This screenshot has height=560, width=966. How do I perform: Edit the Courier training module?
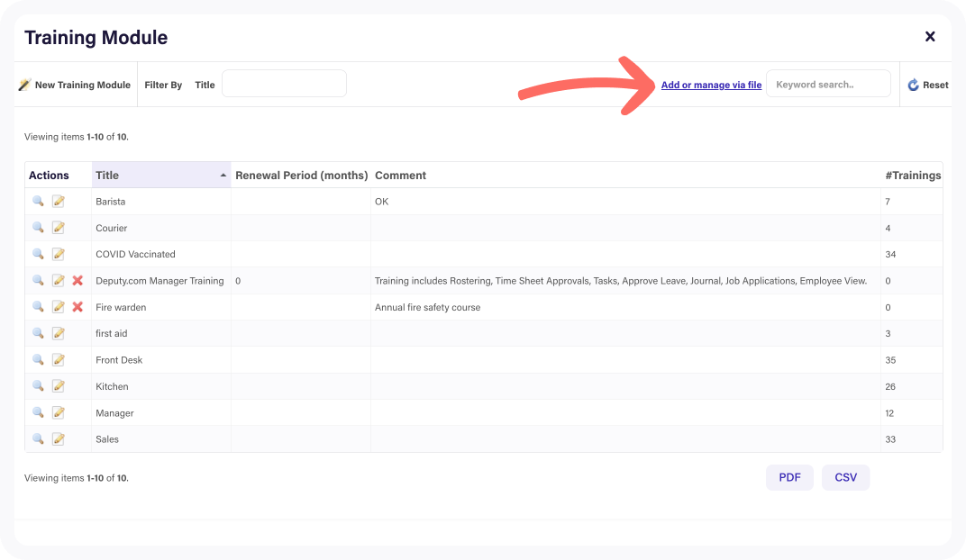59,228
